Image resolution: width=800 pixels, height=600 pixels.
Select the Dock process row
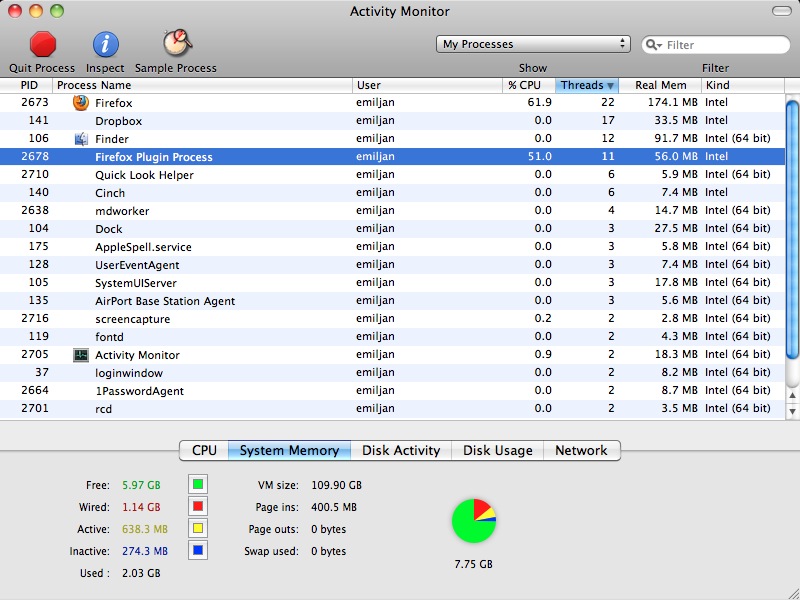coord(392,229)
